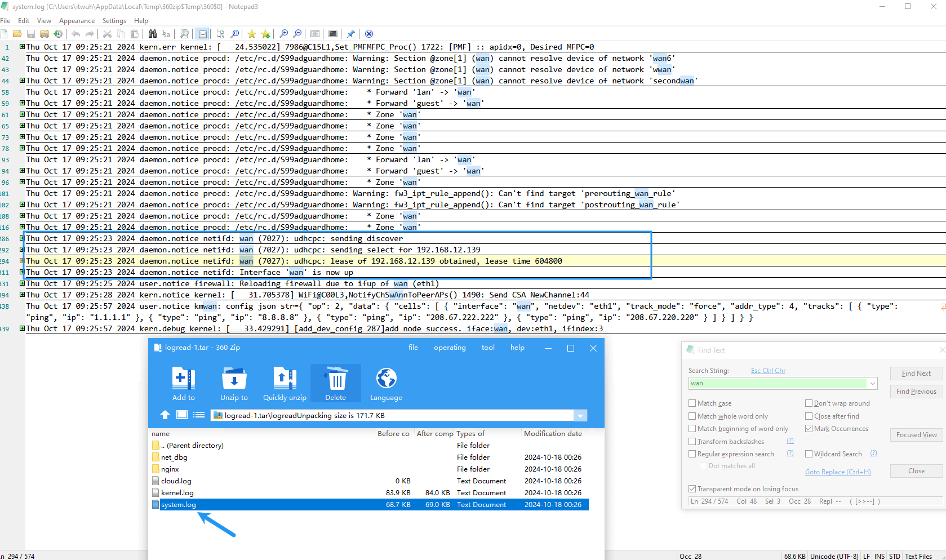Open the 'operating' menu in 360 Zip
The height and width of the screenshot is (560, 946).
click(450, 348)
